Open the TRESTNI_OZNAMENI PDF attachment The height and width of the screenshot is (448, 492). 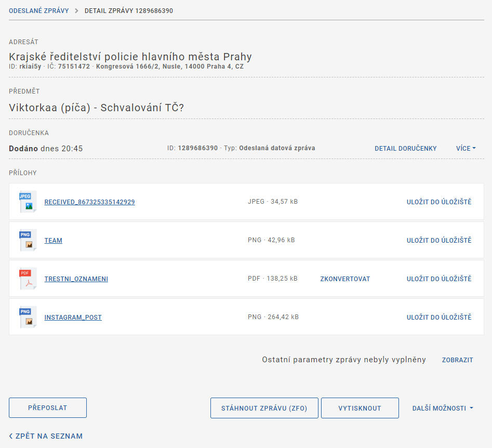point(76,279)
